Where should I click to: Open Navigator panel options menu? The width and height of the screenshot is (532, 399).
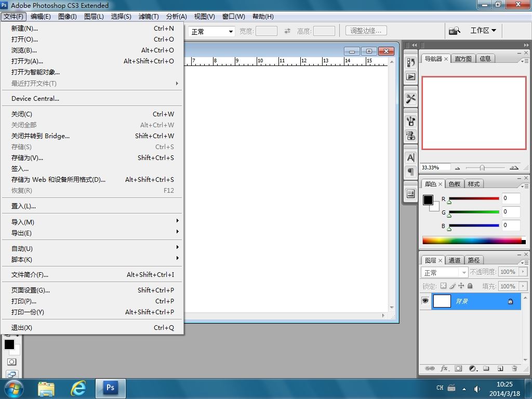[x=525, y=61]
